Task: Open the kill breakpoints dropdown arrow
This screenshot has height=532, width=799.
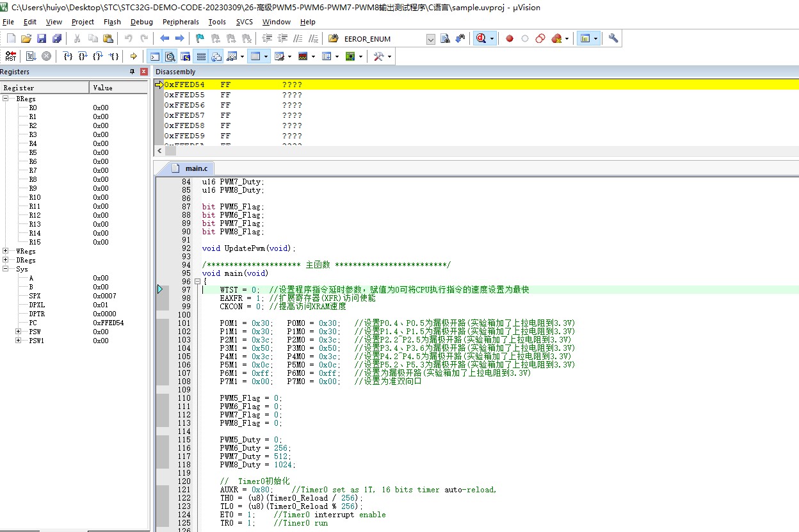Action: (x=567, y=38)
